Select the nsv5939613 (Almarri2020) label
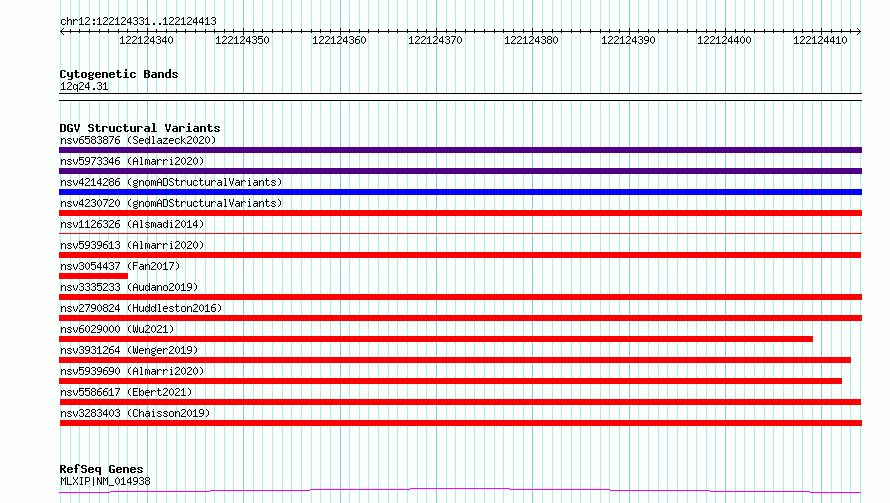Image resolution: width=890 pixels, height=503 pixels. coord(132,245)
